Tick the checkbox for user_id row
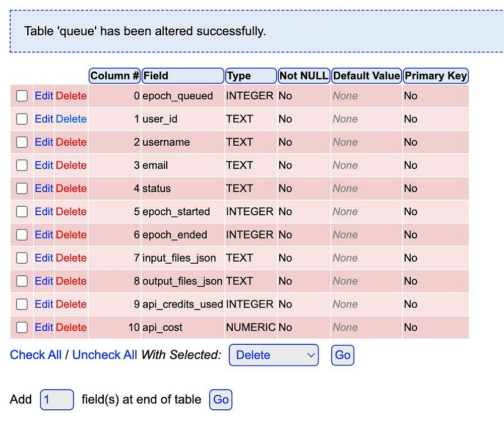This screenshot has height=425, width=504. tap(22, 118)
